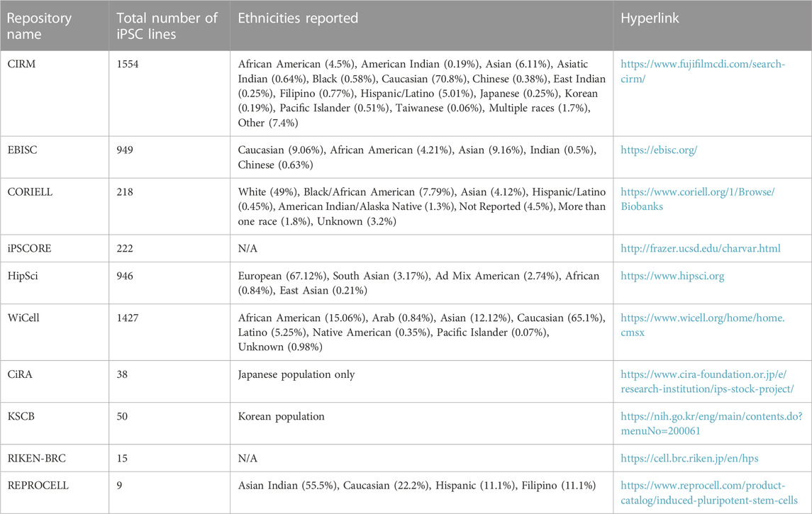
Task: Open the frazer.ucsd.edu charvar link
Action: pos(701,248)
